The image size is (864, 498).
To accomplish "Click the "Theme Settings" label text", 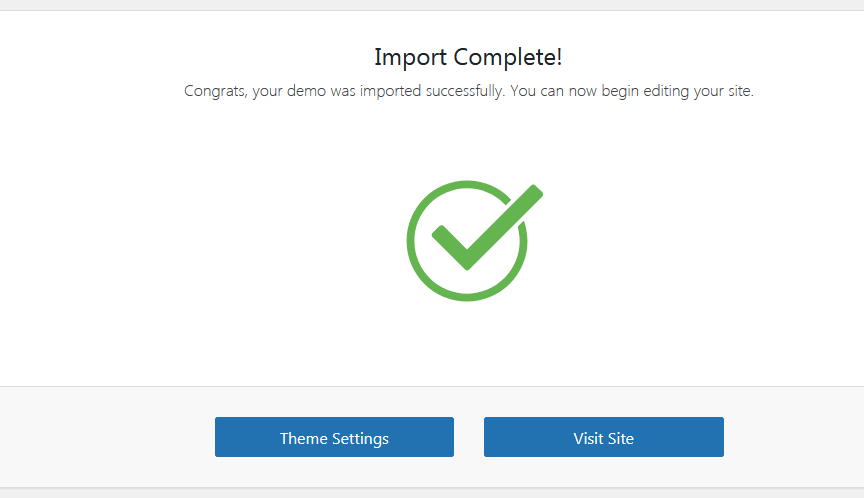I will pyautogui.click(x=334, y=438).
